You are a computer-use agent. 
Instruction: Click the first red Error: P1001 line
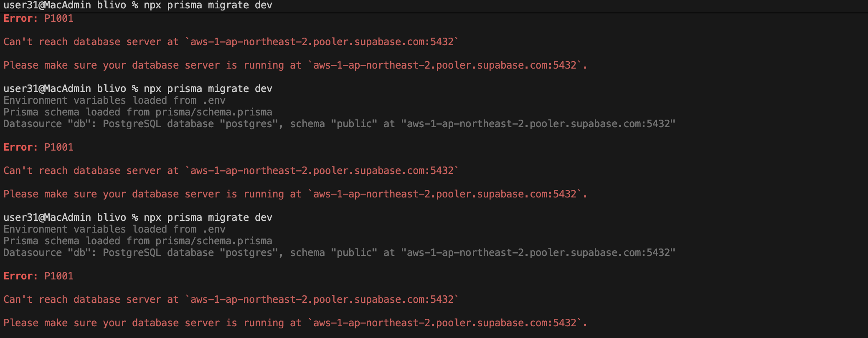tap(38, 18)
